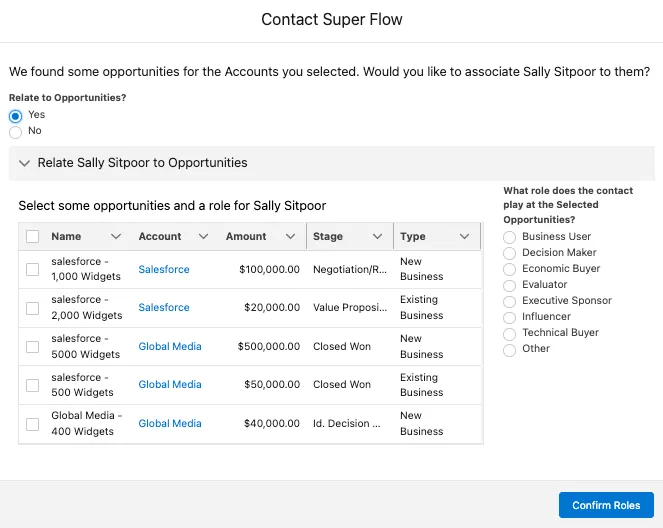663x528 pixels.
Task: Open Global Media link in 500 Widgets row
Action: point(170,384)
